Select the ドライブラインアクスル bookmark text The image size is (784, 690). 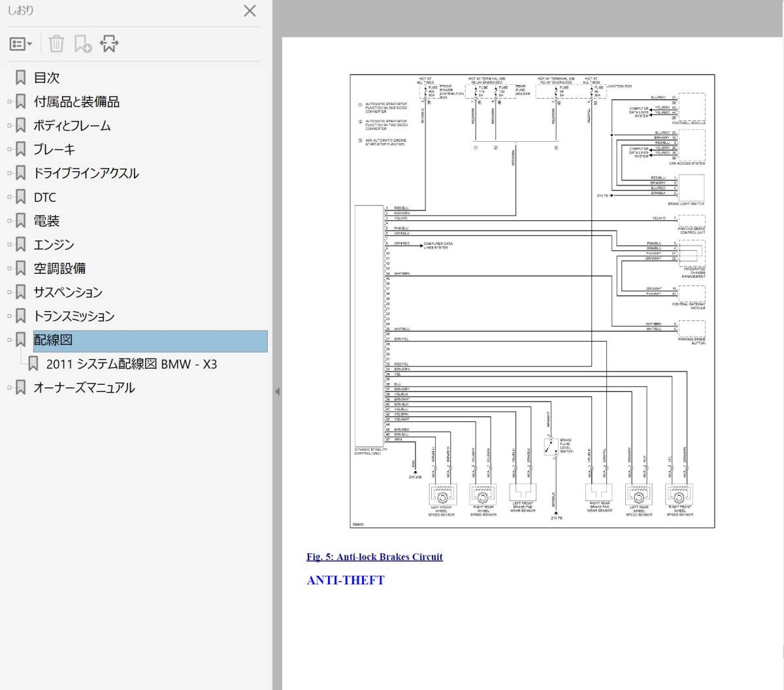pos(86,173)
